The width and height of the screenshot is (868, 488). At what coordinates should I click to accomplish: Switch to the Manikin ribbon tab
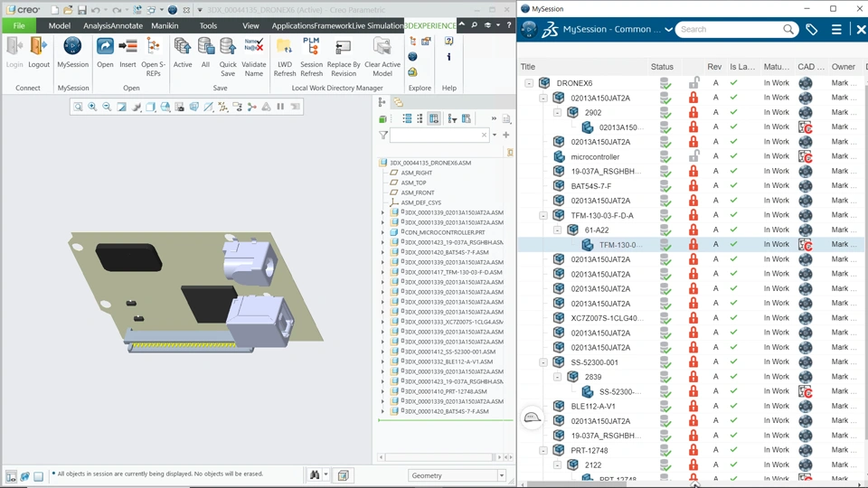click(165, 25)
